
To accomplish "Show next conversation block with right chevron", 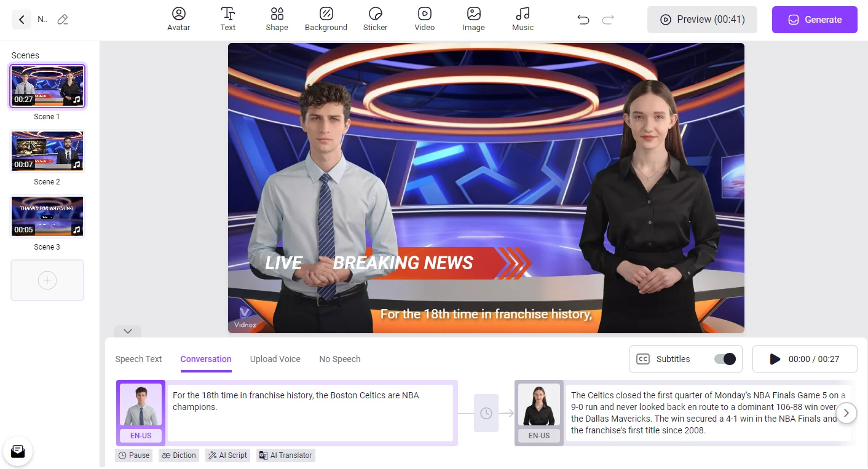I will point(846,413).
